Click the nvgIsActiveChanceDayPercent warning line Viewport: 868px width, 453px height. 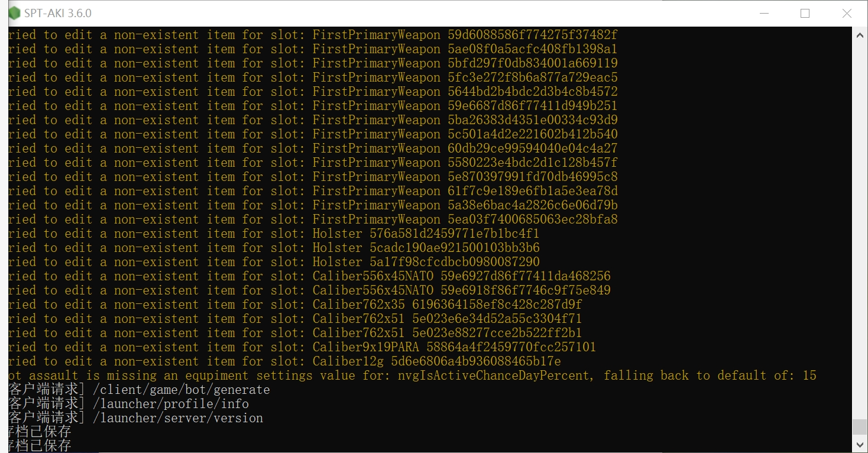[x=412, y=376]
